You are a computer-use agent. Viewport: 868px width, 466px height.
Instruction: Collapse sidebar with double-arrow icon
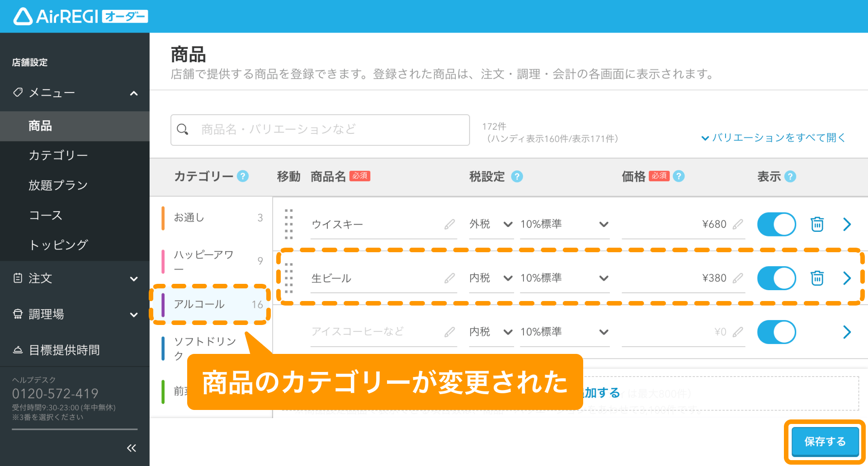132,448
